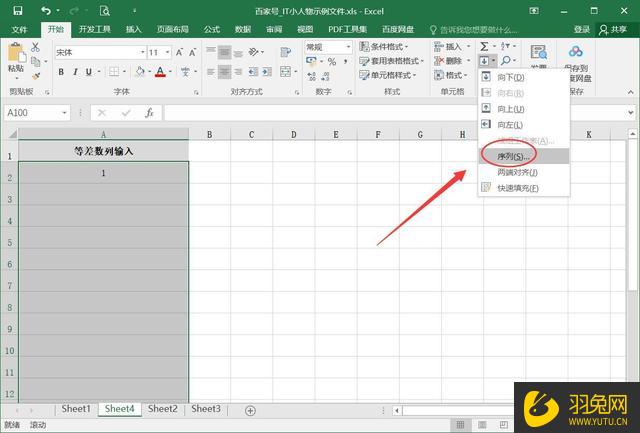The image size is (640, 433).
Task: Click the Merge and Center icon
Action: click(285, 72)
